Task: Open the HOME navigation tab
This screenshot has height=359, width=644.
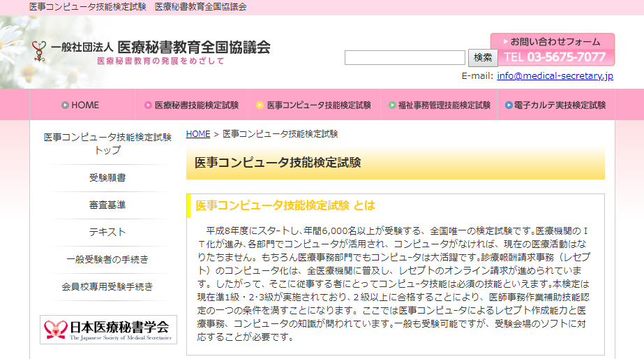Action: 82,105
